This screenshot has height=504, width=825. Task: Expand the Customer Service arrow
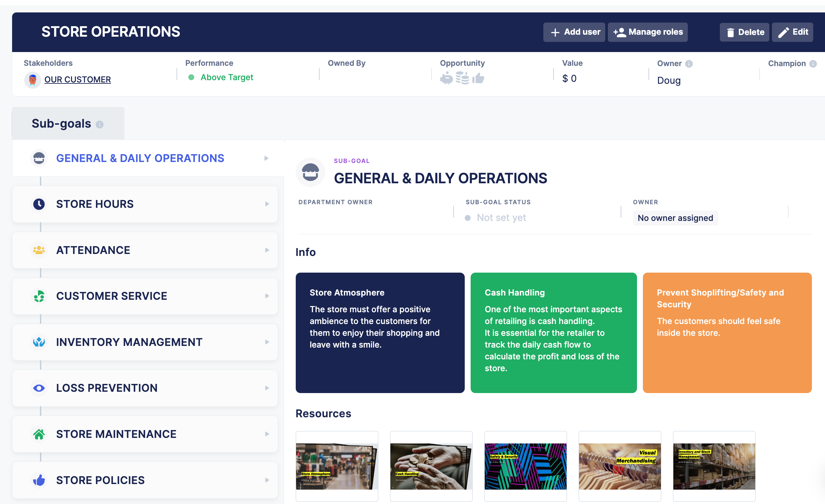267,296
